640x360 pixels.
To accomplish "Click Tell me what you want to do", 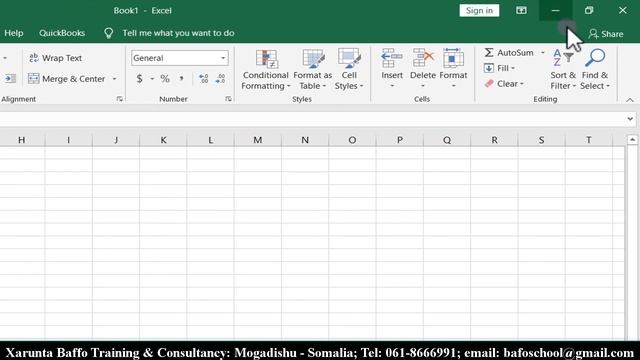I will 178,33.
